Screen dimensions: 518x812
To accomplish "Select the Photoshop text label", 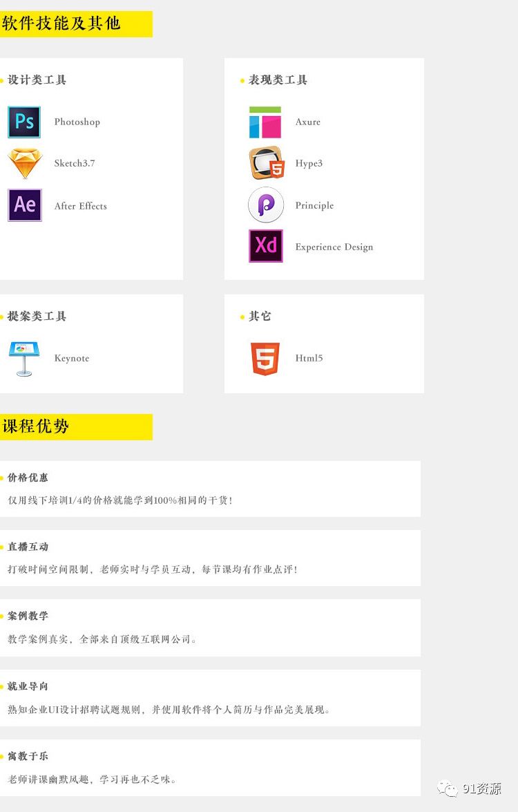I will click(x=77, y=122).
